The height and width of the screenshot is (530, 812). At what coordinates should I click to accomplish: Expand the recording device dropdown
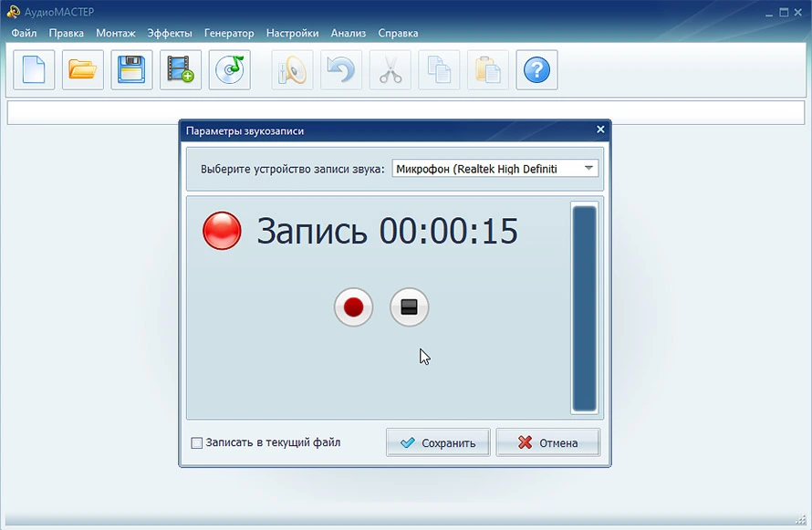(589, 169)
